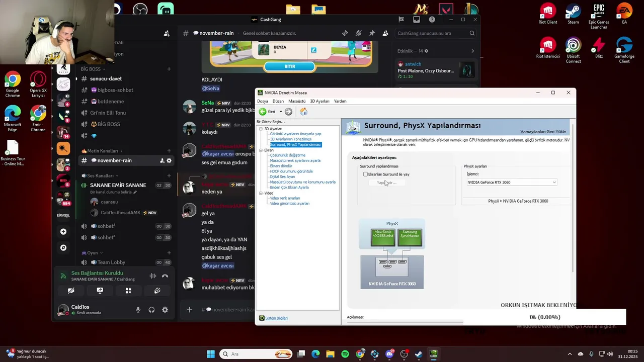644x362 pixels.
Task: Enable Ekranları Surround ile yay checkbox
Action: pyautogui.click(x=365, y=174)
